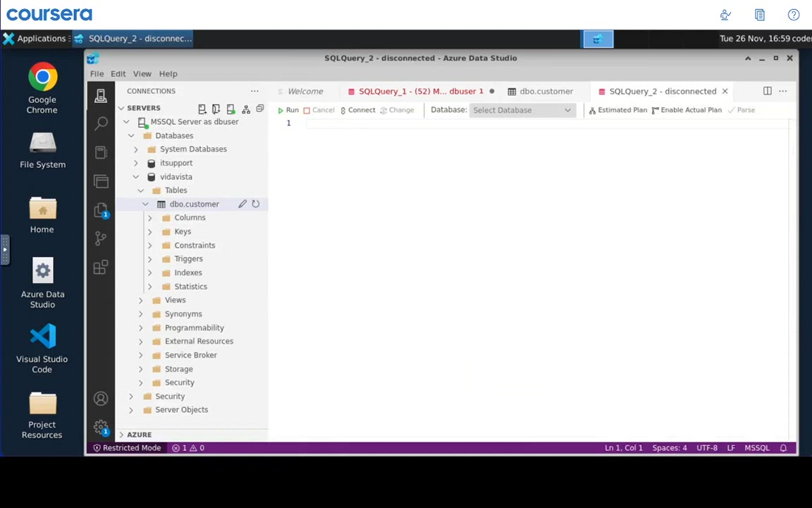
Task: Open the Notebooks view in activity bar
Action: coord(101,152)
